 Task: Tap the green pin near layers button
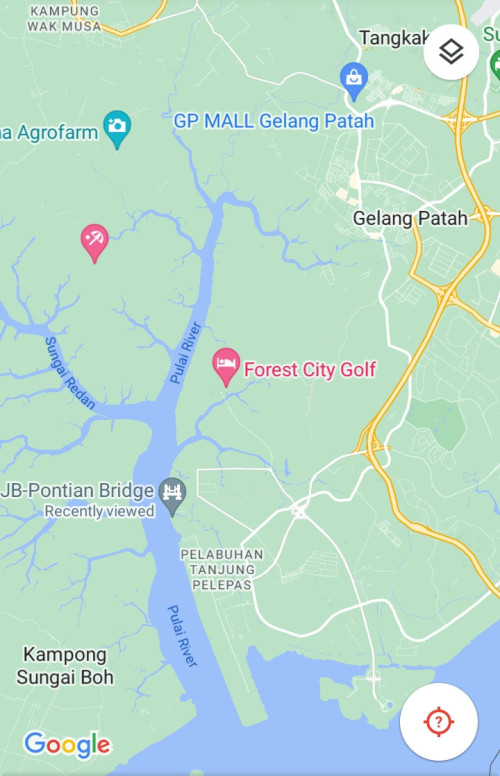click(495, 65)
